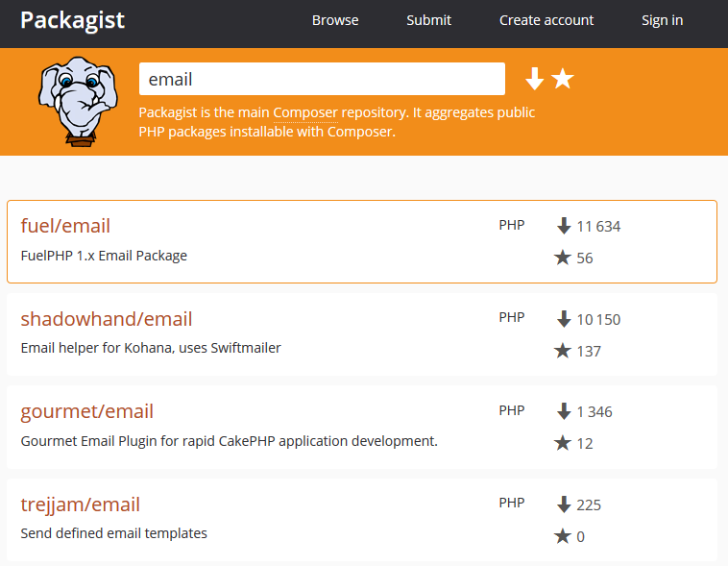The width and height of the screenshot is (728, 566).
Task: Click download icon beside 225
Action: [564, 504]
